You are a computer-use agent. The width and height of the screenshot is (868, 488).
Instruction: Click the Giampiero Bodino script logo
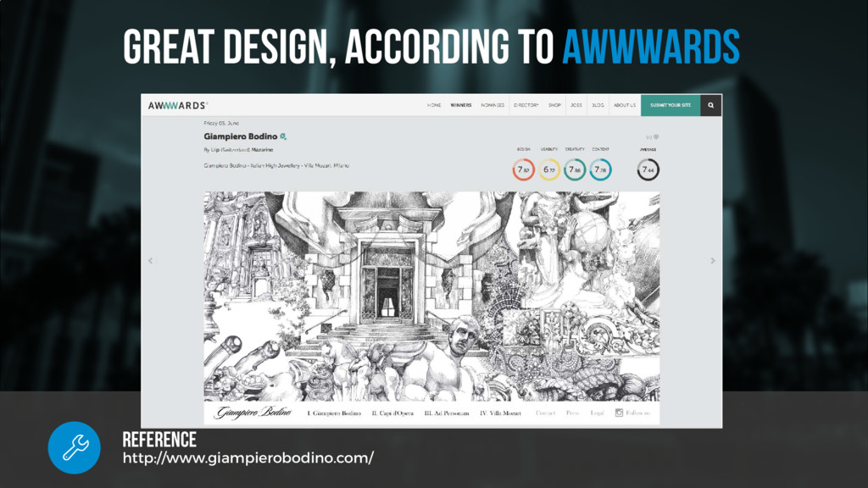pos(253,413)
